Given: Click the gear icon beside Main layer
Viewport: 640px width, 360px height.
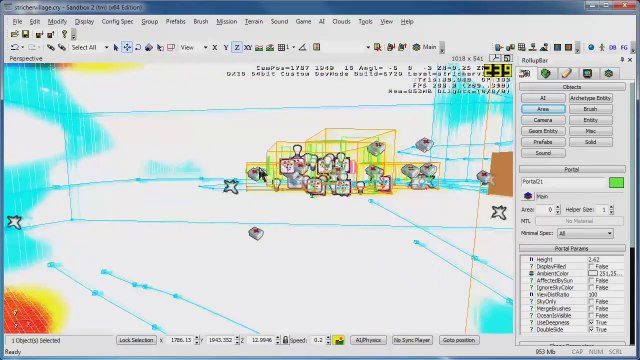Looking at the screenshot, I should pos(416,47).
